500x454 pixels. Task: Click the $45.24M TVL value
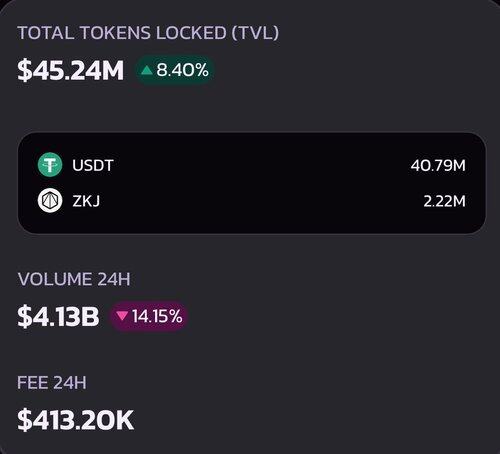(70, 70)
